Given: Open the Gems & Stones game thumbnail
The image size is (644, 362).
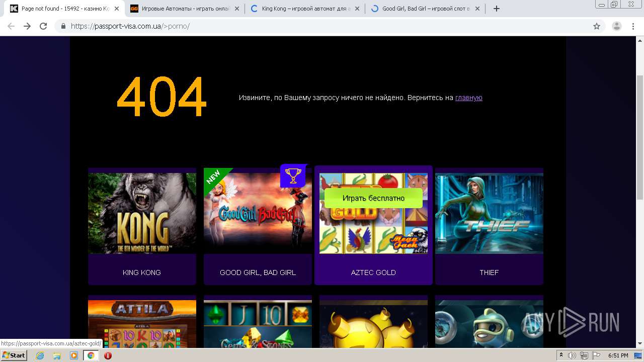Looking at the screenshot, I should coord(258,324).
